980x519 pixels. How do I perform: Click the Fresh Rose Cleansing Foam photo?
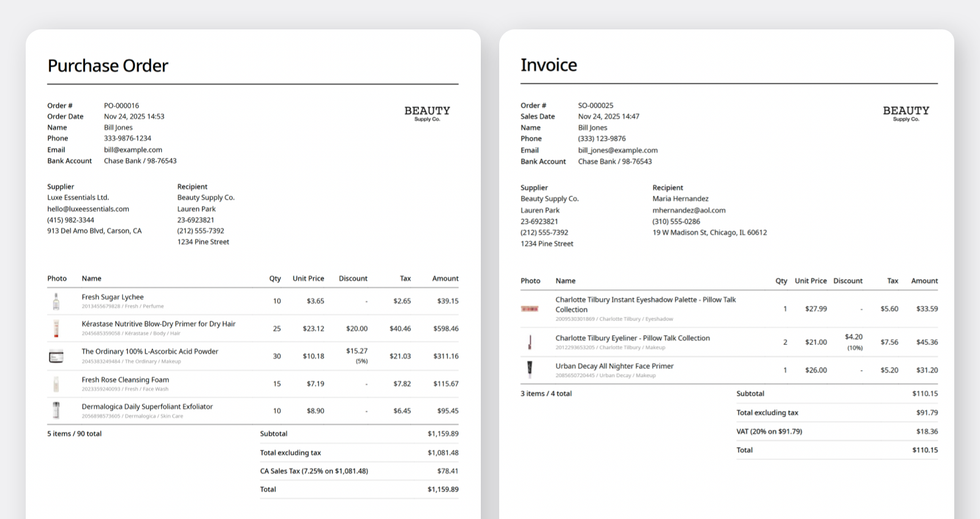(x=56, y=384)
